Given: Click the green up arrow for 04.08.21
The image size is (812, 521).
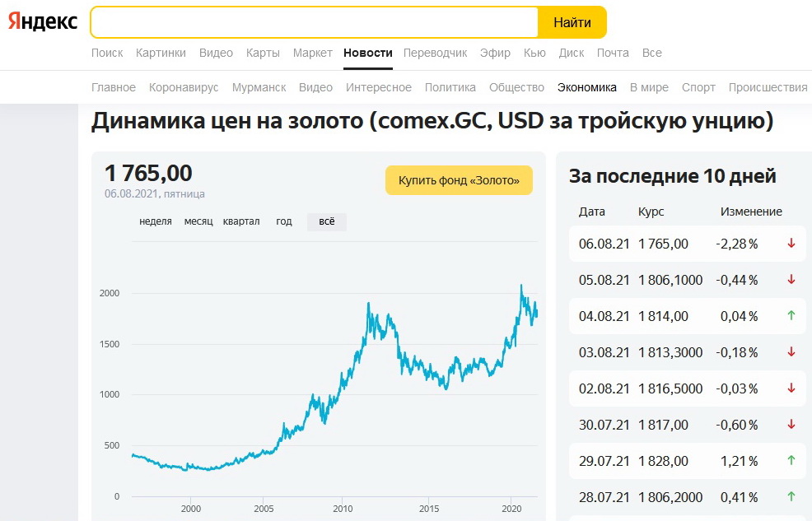Looking at the screenshot, I should point(791,316).
